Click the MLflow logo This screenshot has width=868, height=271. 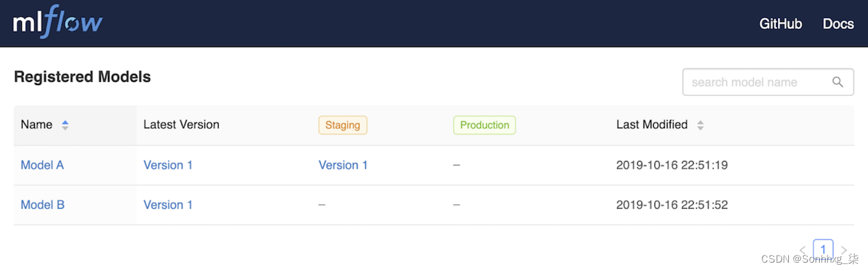[58, 23]
